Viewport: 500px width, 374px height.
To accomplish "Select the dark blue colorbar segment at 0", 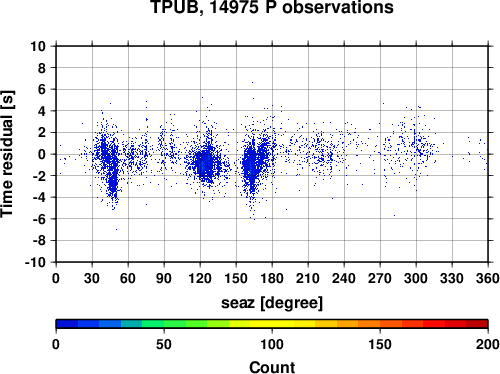I will point(67,324).
